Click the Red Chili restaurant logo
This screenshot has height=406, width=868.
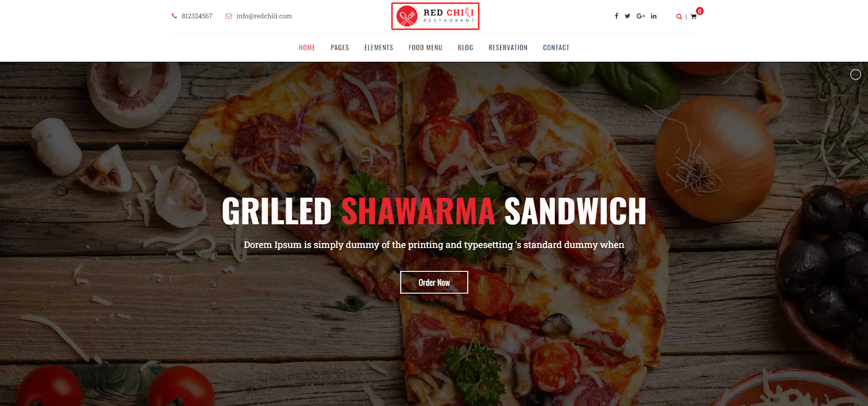tap(435, 16)
